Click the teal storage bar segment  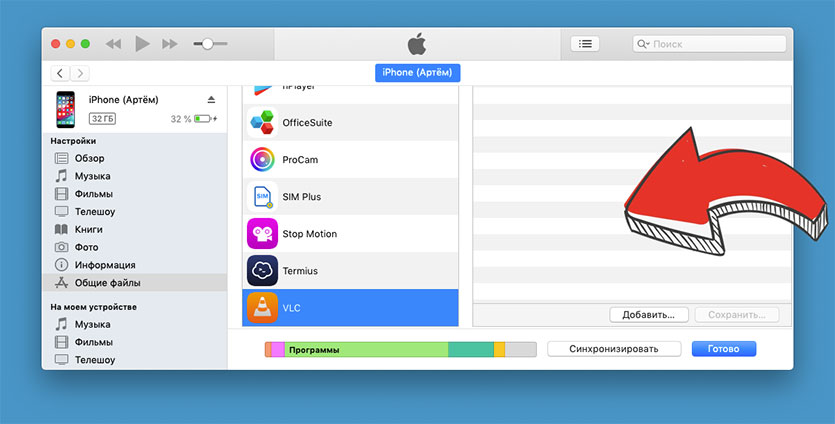(x=471, y=349)
